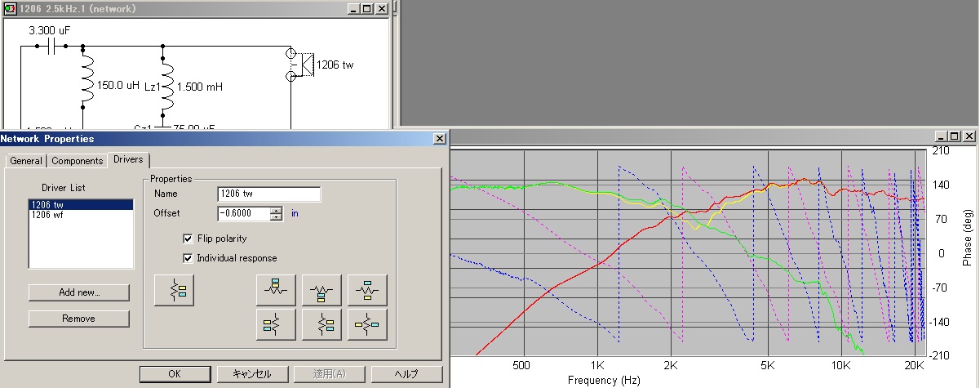This screenshot has height=388, width=980.
Task: Minimize the 1206 2.5kHz.1 network window
Action: click(353, 9)
